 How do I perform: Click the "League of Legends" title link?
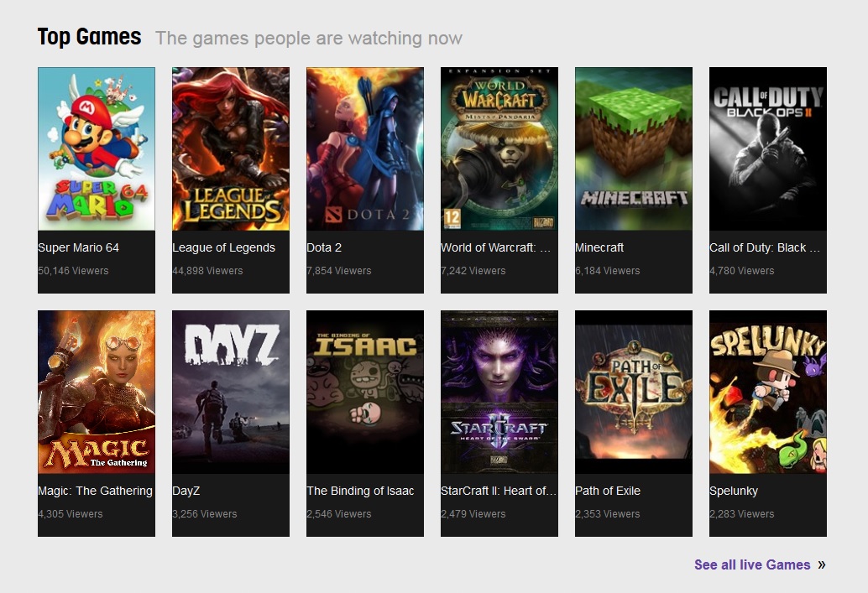click(223, 247)
